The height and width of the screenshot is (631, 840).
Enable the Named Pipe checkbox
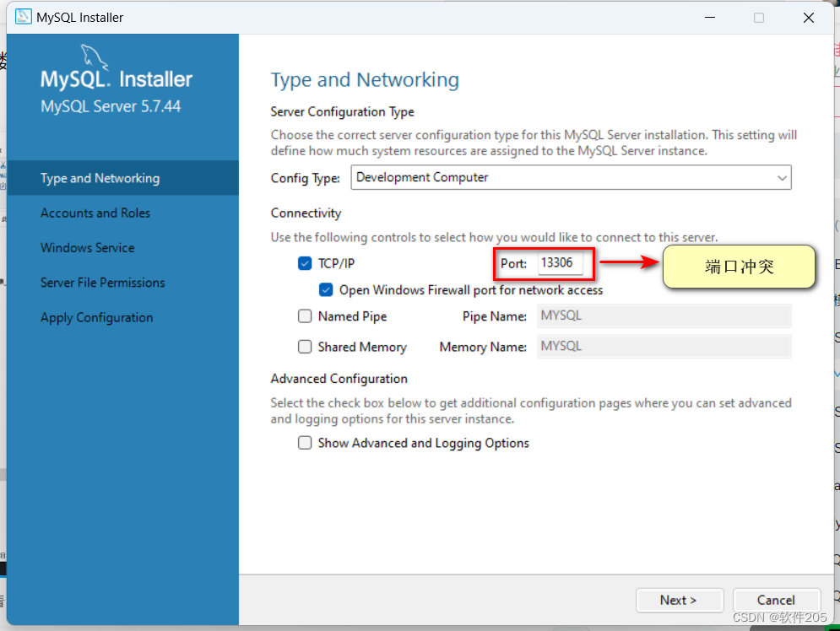pos(305,316)
